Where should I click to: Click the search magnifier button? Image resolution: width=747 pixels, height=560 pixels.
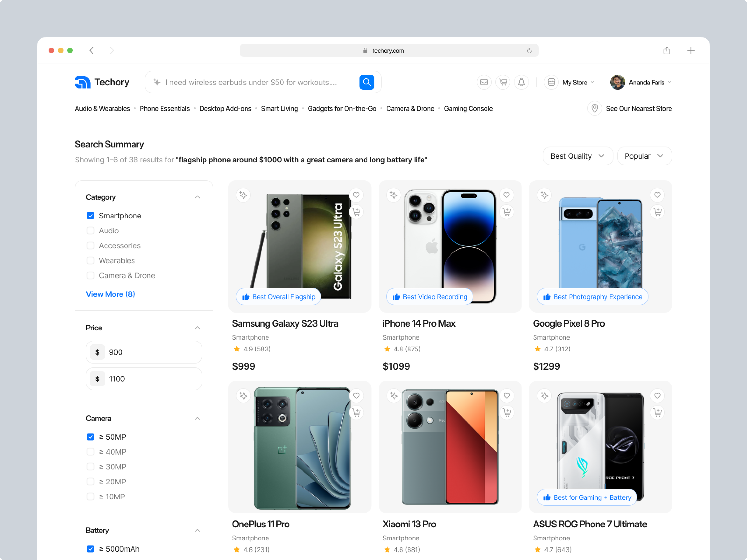[367, 82]
